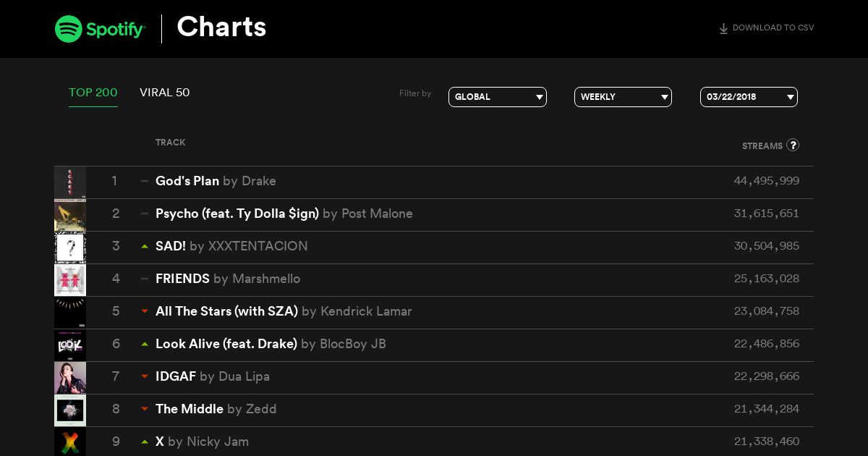Click the up arrow beside Look Alive
The width and height of the screenshot is (868, 456).
[x=145, y=344]
